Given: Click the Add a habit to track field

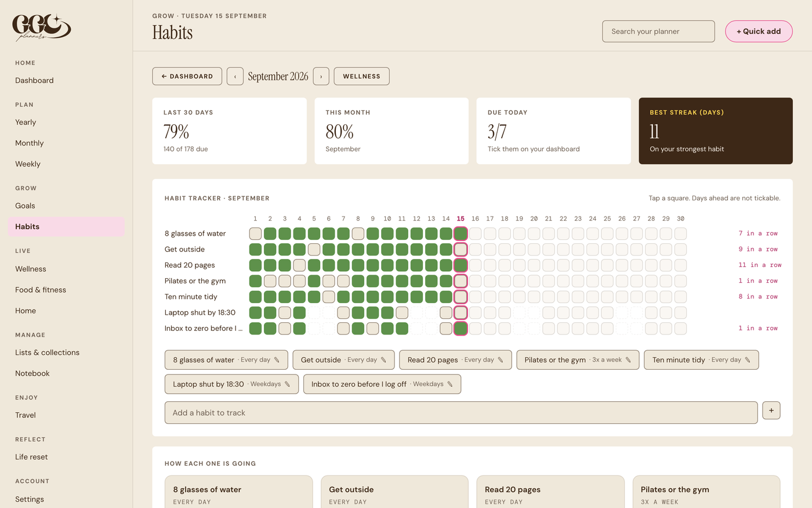Looking at the screenshot, I should tap(461, 413).
